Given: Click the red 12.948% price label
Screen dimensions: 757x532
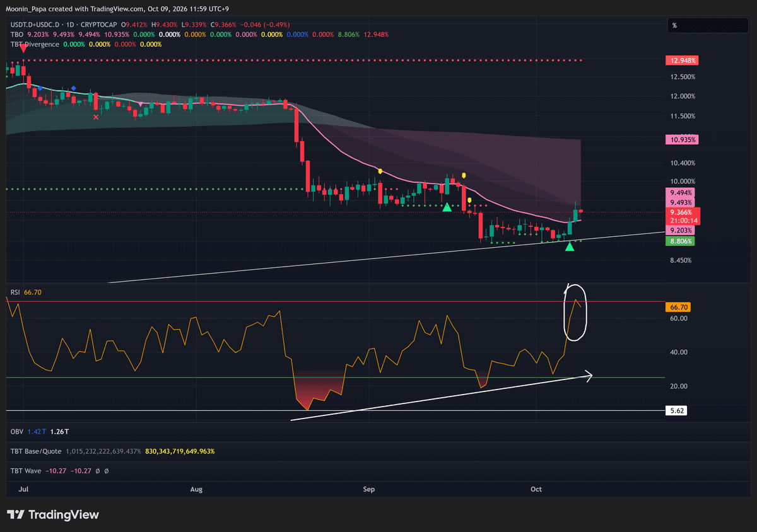Looking at the screenshot, I should click(x=682, y=61).
